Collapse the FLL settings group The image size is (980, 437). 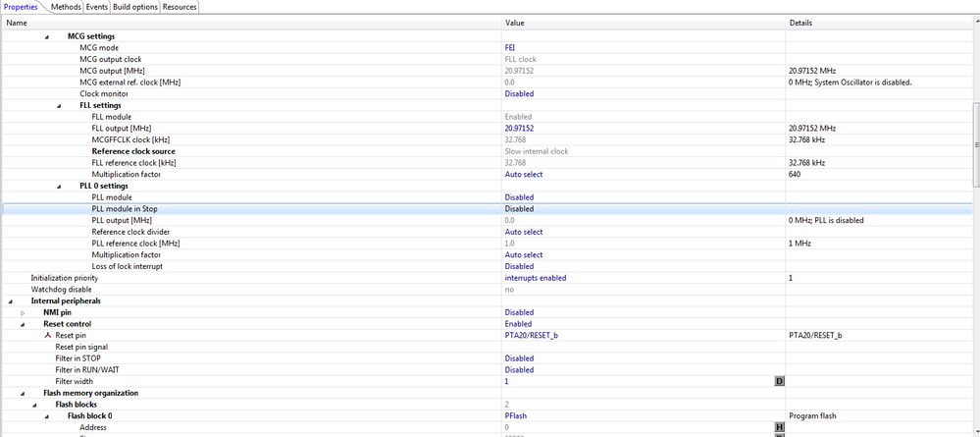(58, 105)
